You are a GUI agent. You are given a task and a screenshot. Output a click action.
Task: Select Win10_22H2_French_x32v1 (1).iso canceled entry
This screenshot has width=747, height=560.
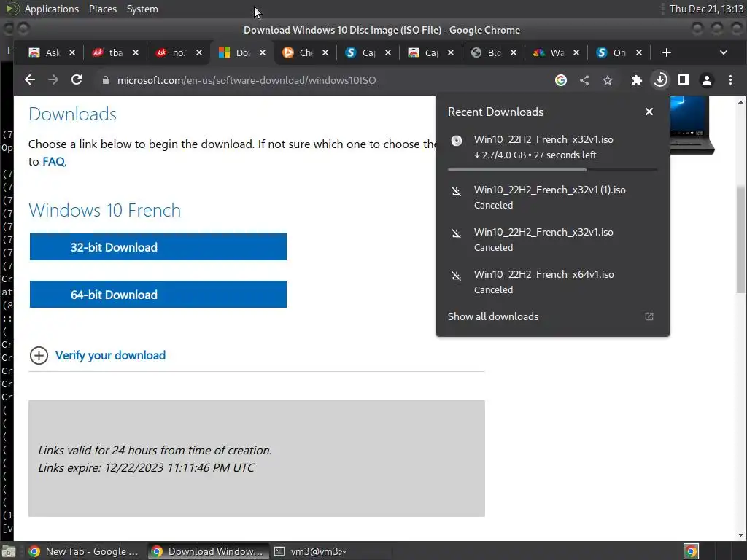coord(553,197)
